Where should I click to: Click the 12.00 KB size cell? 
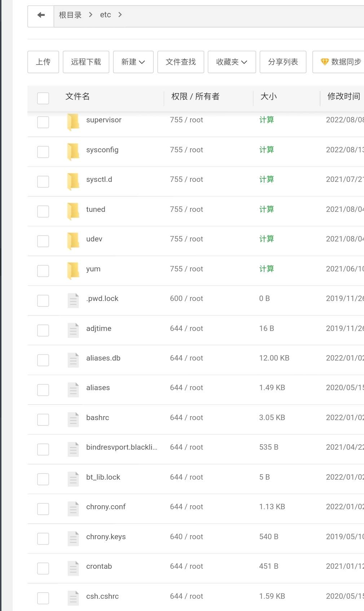pos(274,358)
